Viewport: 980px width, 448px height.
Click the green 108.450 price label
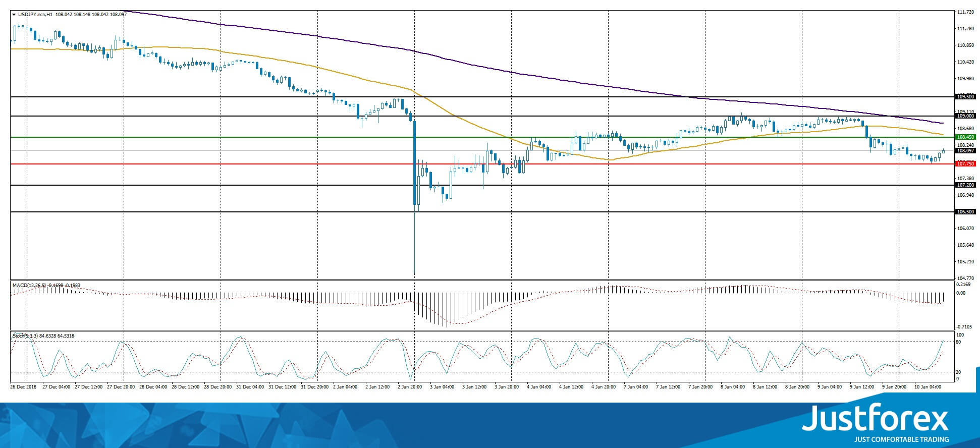(x=965, y=137)
